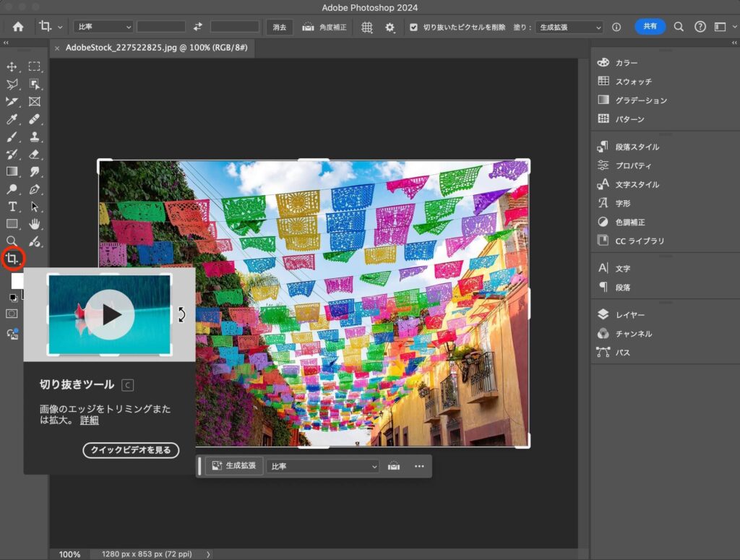The height and width of the screenshot is (560, 740).
Task: Open crop settings gear icon
Action: pos(390,27)
